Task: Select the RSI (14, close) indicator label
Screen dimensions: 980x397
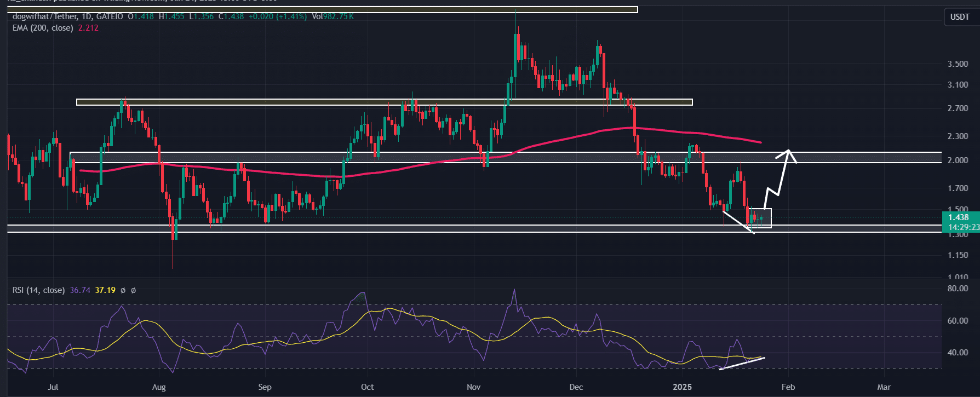Action: coord(38,290)
